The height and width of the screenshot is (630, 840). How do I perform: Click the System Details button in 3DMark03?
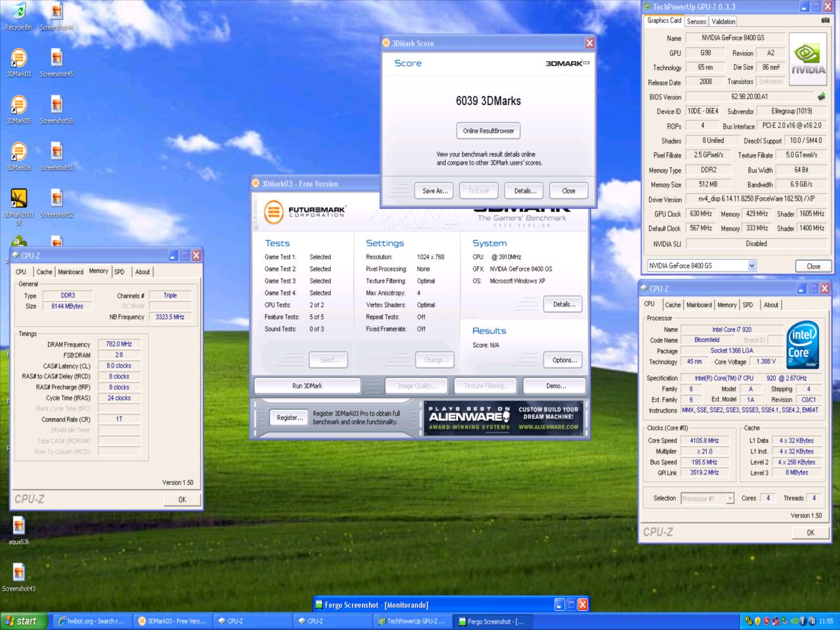[x=564, y=304]
